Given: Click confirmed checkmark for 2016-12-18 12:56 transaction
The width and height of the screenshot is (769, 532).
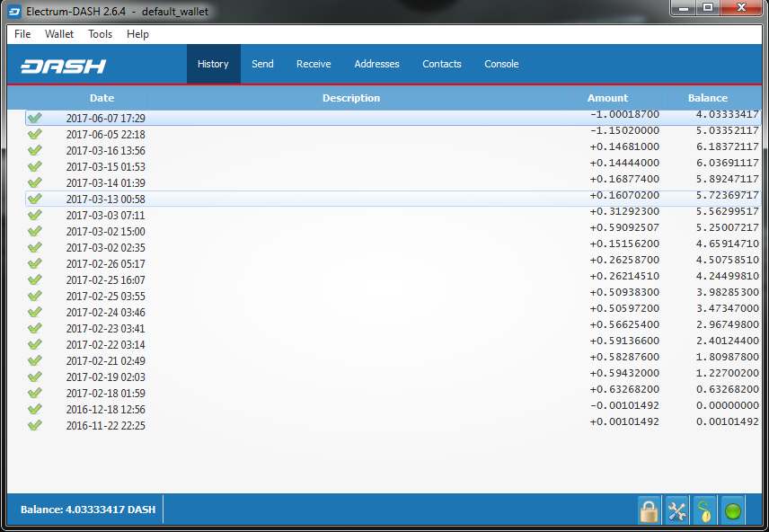Looking at the screenshot, I should (35, 409).
